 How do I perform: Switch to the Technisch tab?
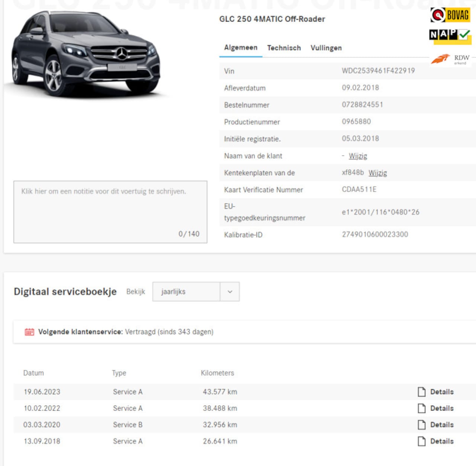(284, 48)
